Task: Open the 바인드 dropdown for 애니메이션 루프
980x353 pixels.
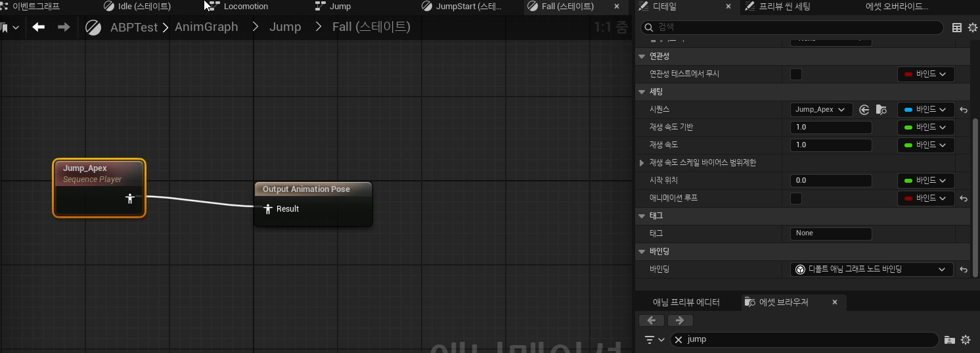Action: [x=925, y=199]
